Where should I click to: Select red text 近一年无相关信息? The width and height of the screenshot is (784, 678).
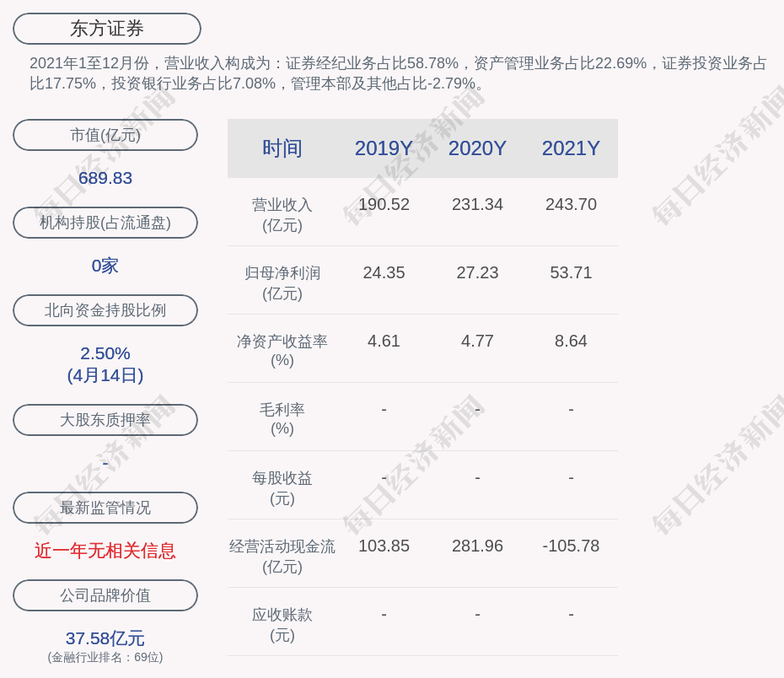tap(105, 551)
